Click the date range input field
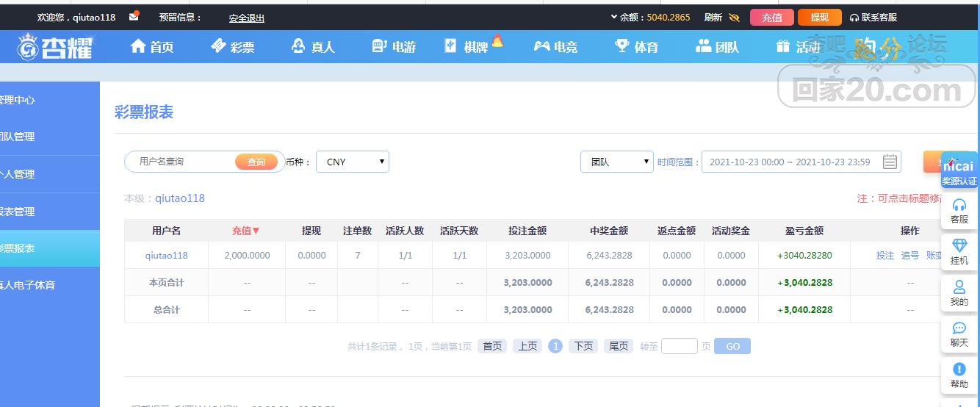The image size is (980, 407). pyautogui.click(x=801, y=162)
